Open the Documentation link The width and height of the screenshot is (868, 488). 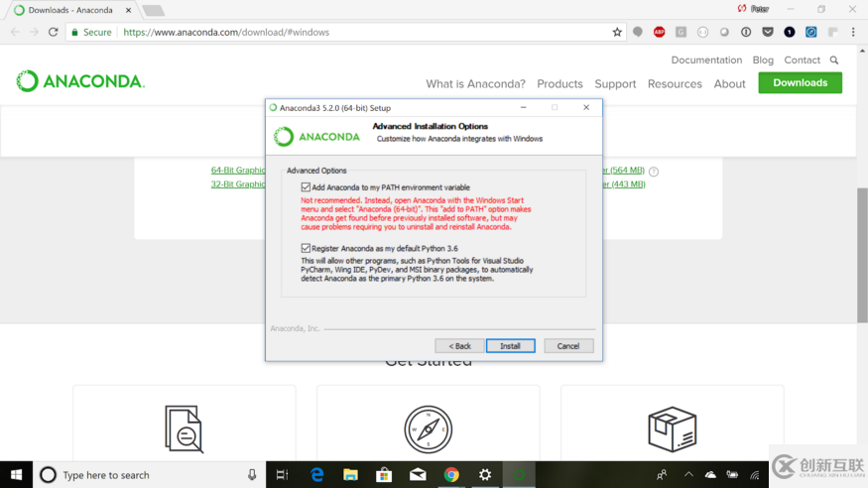click(x=706, y=60)
